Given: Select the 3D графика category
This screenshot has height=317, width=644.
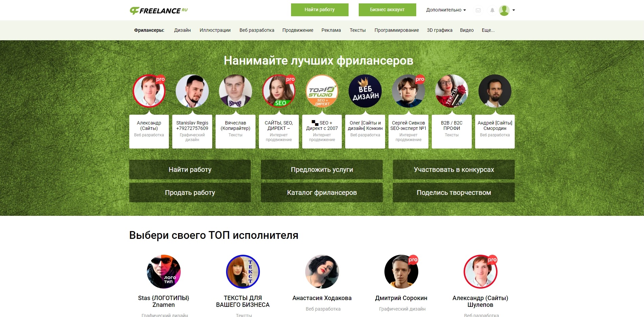Looking at the screenshot, I should (440, 30).
